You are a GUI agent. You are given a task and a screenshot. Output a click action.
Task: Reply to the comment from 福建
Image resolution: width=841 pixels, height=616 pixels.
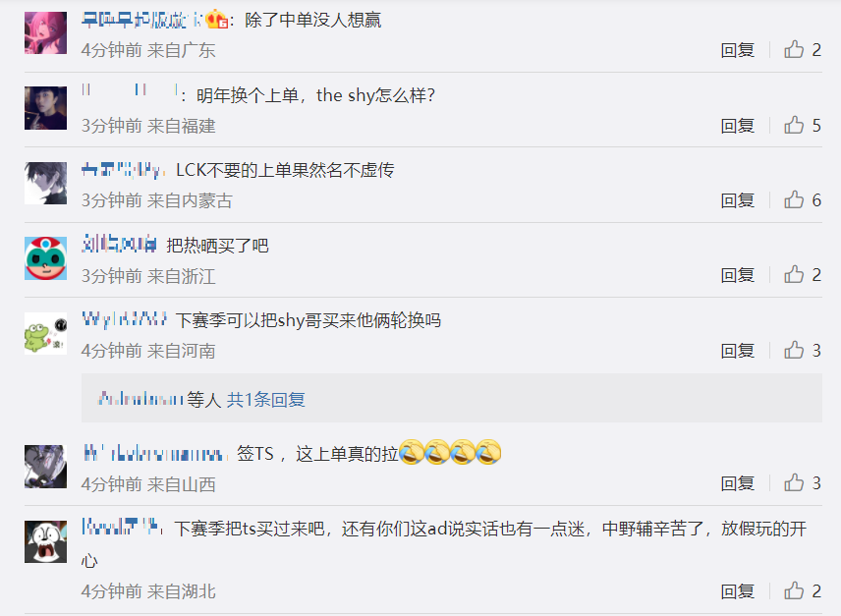click(x=738, y=126)
